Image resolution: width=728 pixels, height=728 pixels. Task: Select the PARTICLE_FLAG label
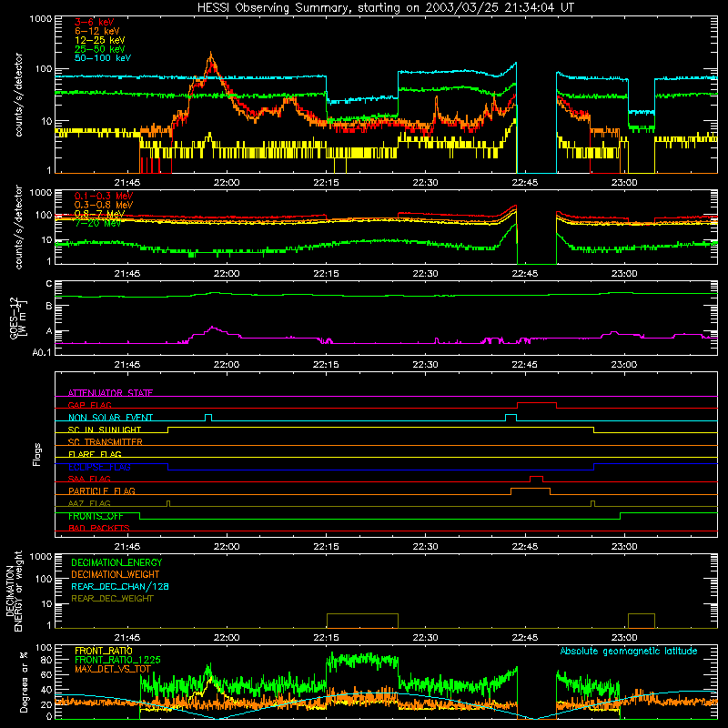point(102,490)
